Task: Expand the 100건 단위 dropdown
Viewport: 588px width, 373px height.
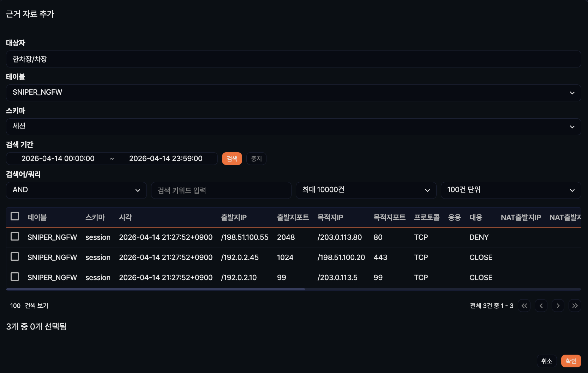Action: (x=511, y=190)
